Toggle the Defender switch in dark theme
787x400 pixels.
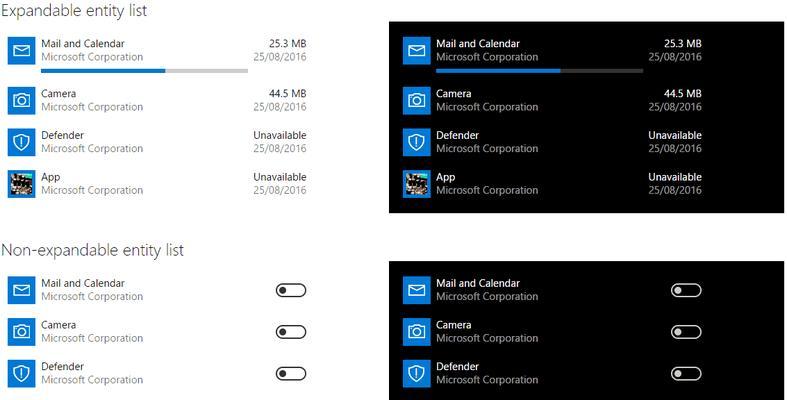(x=686, y=374)
